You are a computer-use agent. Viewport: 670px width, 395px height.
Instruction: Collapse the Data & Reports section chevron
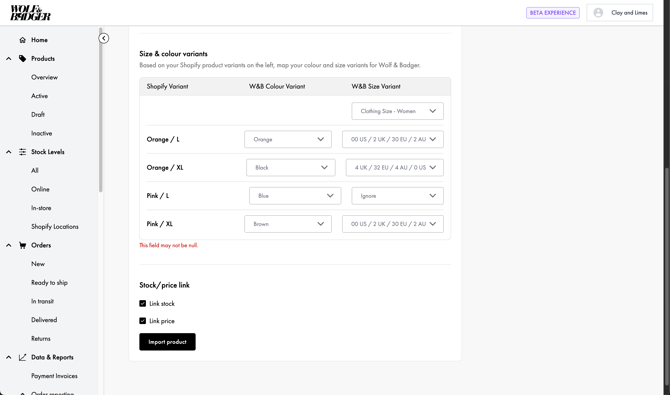click(x=9, y=357)
